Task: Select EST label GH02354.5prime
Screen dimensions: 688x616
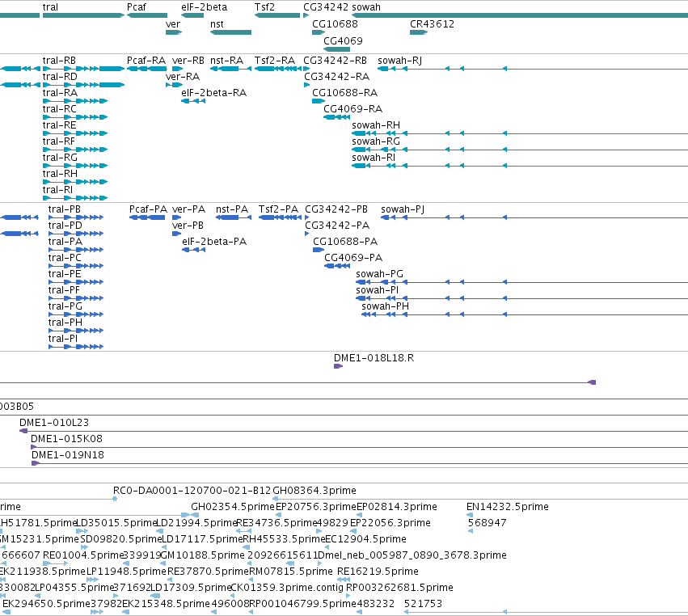Action: [x=233, y=507]
